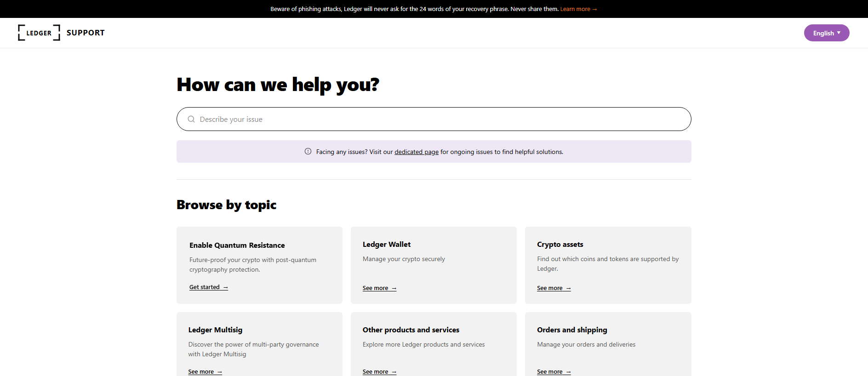Click See more under Orders and shipping
Viewport: 868px width, 376px height.
pyautogui.click(x=554, y=371)
